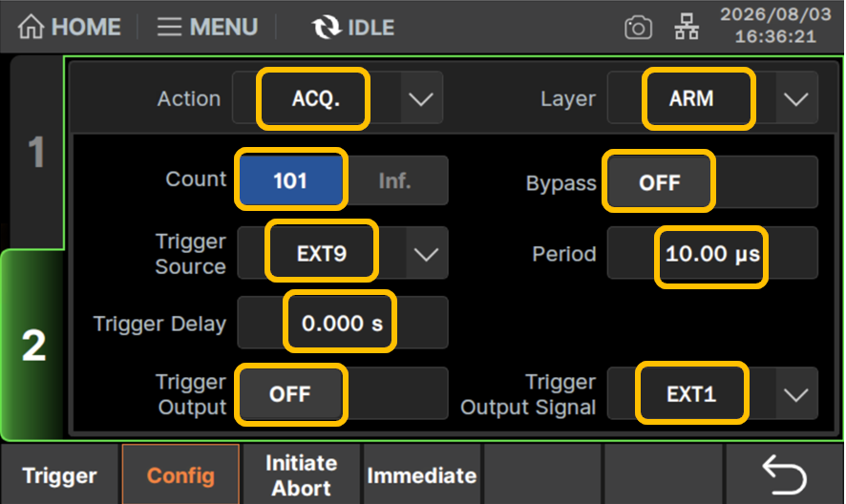Select the Immediate softkey
The height and width of the screenshot is (504, 846).
(x=422, y=474)
